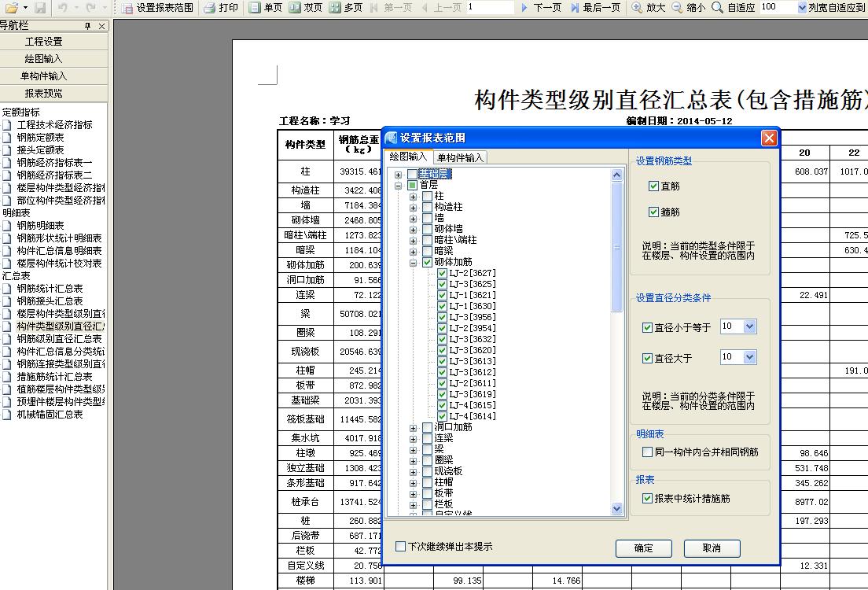868x590 pixels.
Task: Click 列宽自适应到 toolbar button
Action: [837, 7]
